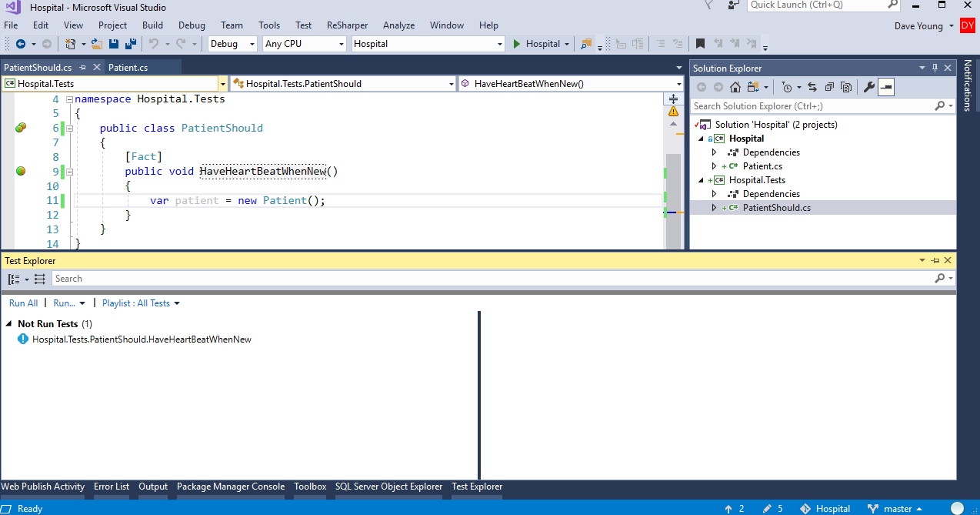Collapse the Hospital.Tests project node
The height and width of the screenshot is (515, 980).
701,180
